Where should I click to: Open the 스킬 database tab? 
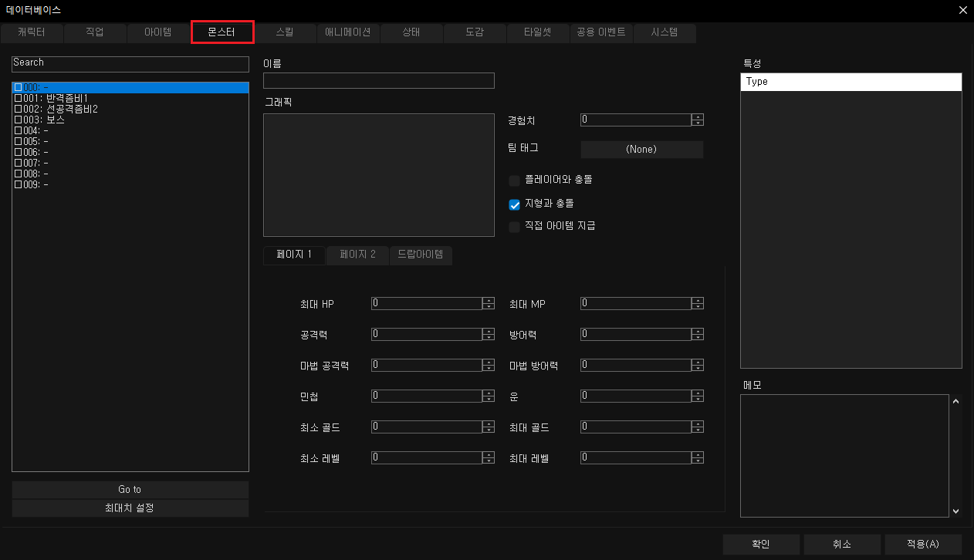point(285,32)
